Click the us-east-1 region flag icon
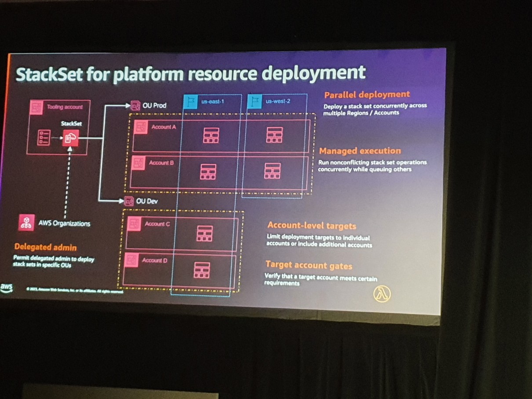Screen dimensions: 532x399 190,102
